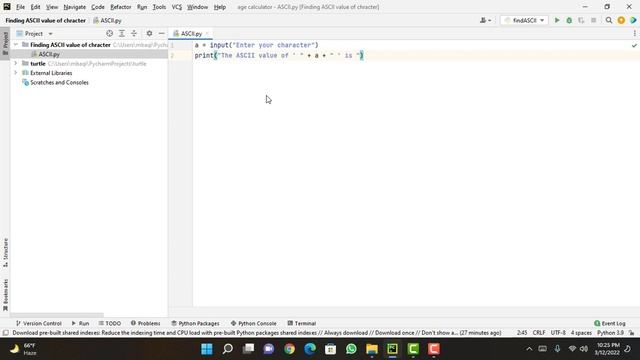Collapse all in Project panel
The width and height of the screenshot is (640, 360).
click(x=134, y=33)
